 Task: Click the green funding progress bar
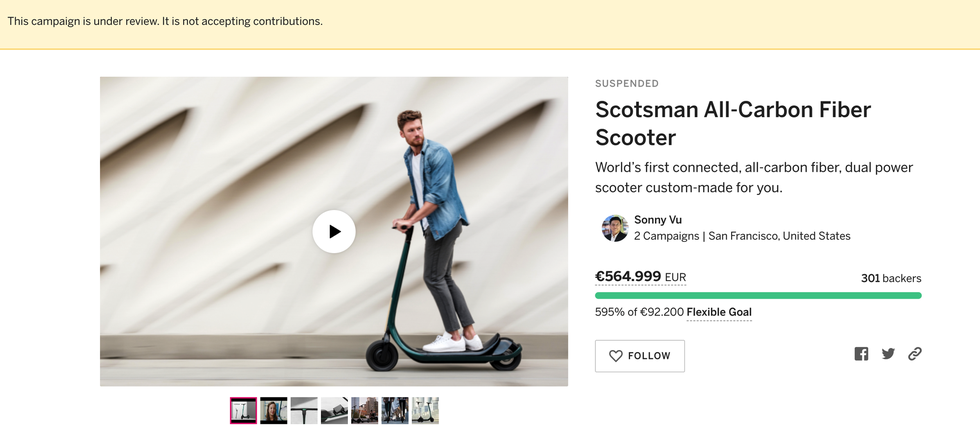pos(758,295)
